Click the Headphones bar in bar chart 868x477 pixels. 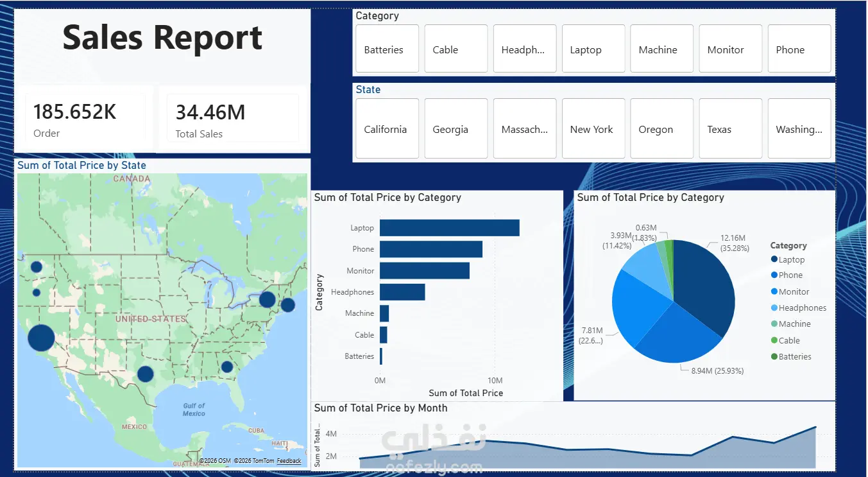tap(402, 292)
